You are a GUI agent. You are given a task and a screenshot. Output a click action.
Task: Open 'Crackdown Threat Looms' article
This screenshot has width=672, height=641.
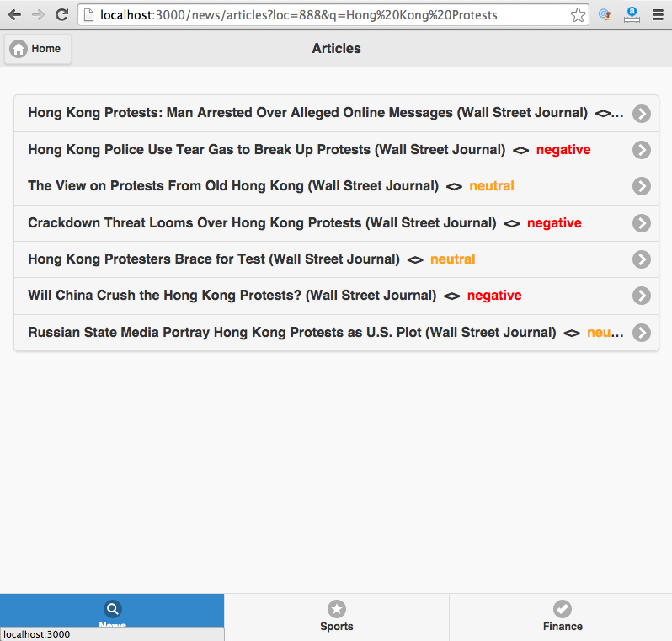pyautogui.click(x=336, y=223)
